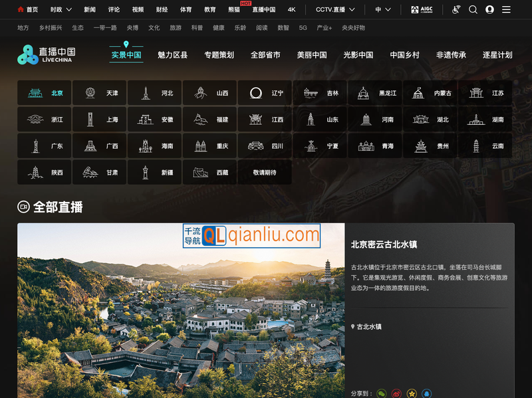Expand the 中 language dropdown
532x398 pixels.
coord(381,9)
